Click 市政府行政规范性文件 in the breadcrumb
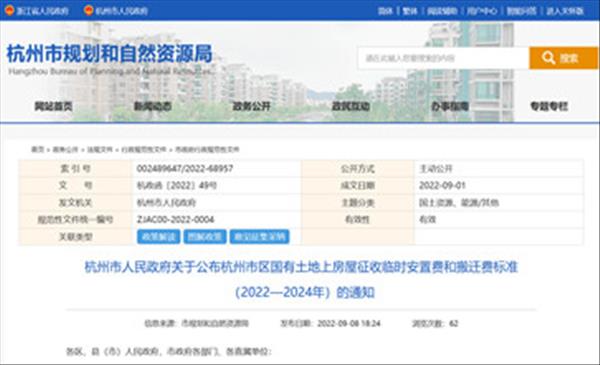The height and width of the screenshot is (365, 600). (207, 149)
